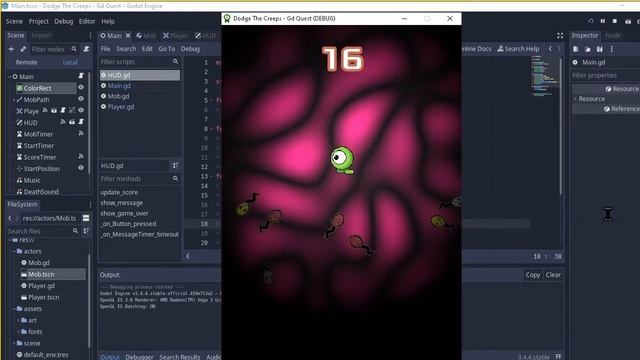Load an existing resource in Inspector

(x=588, y=49)
